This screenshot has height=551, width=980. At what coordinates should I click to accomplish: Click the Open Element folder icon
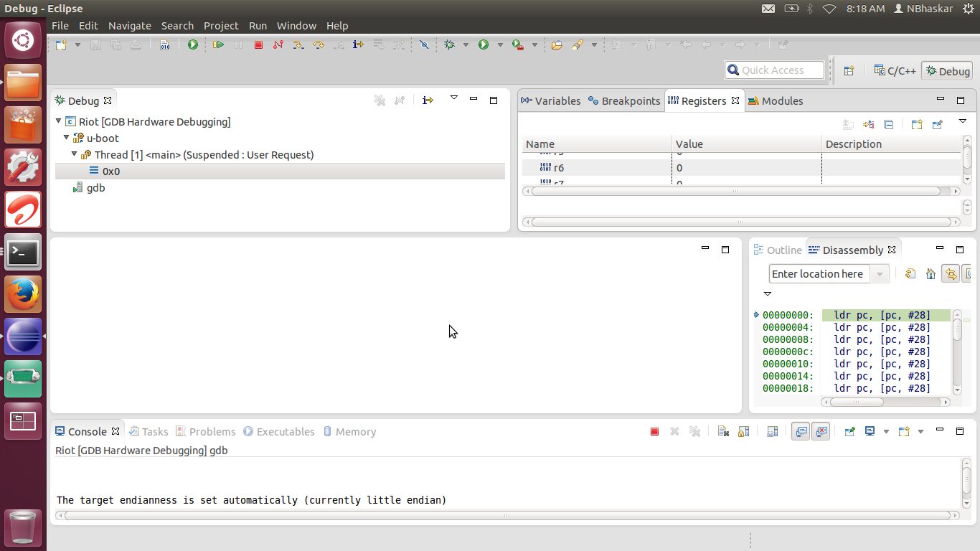click(557, 44)
